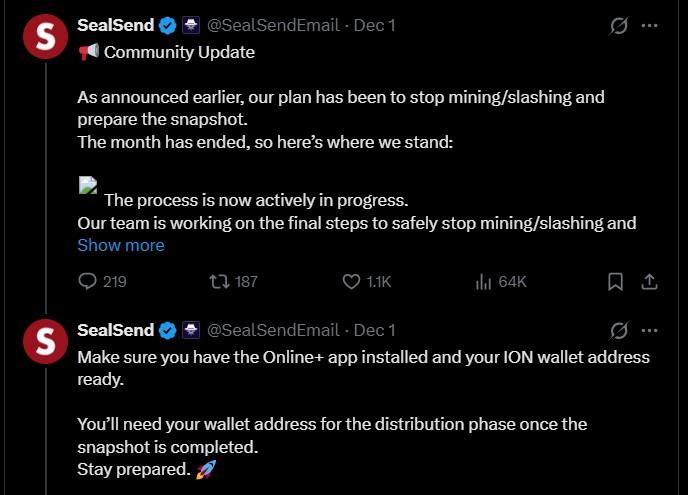Click blue verified badge on Community Update post
The height and width of the screenshot is (495, 688).
167,26
